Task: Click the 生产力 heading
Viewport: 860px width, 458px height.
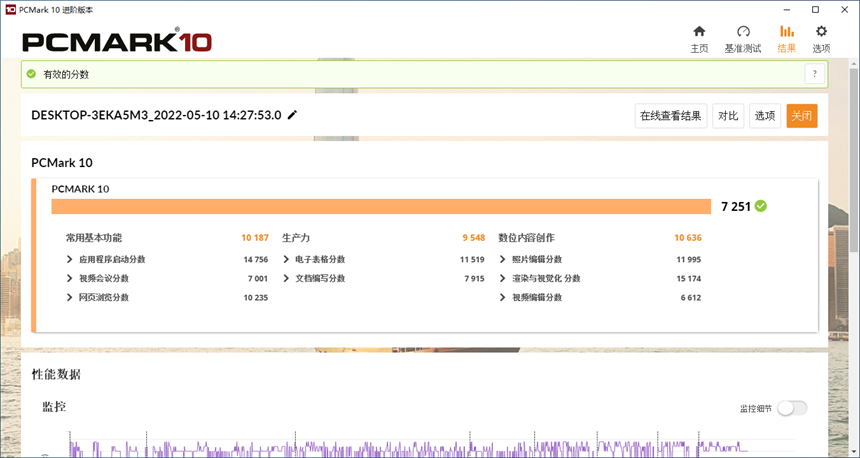Action: [296, 238]
